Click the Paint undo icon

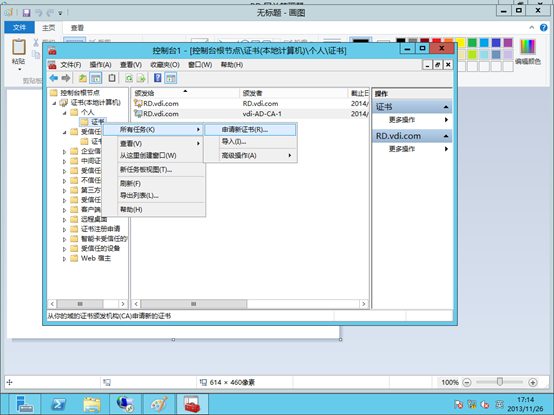click(38, 13)
